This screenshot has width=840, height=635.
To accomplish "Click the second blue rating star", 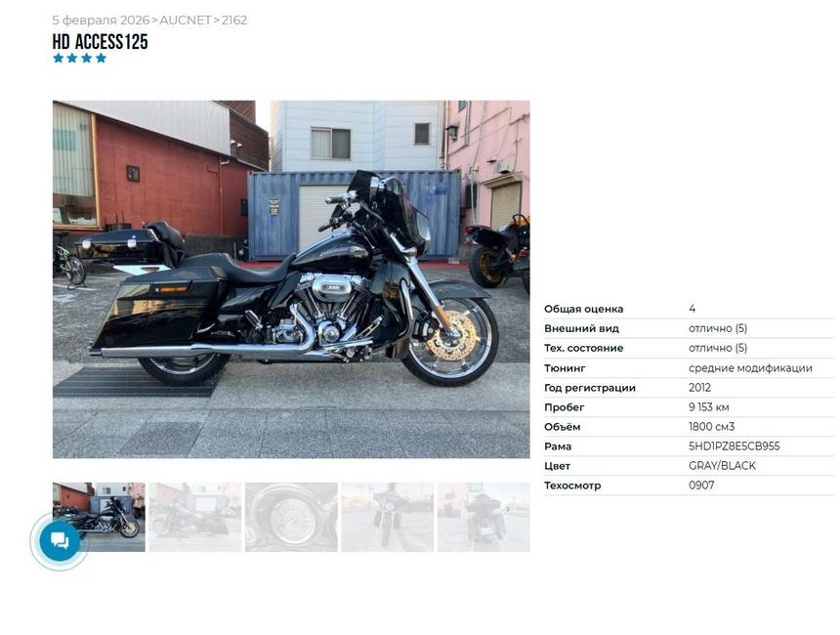I will pyautogui.click(x=72, y=58).
